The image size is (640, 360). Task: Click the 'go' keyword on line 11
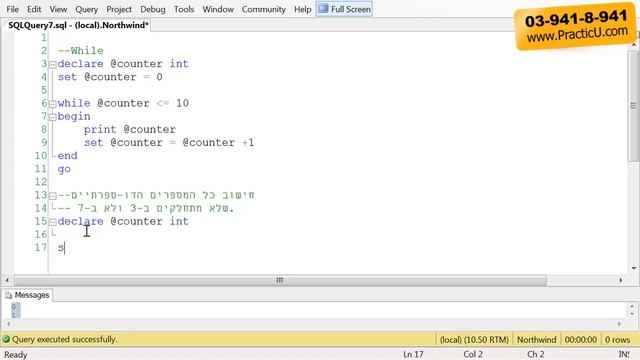point(64,169)
